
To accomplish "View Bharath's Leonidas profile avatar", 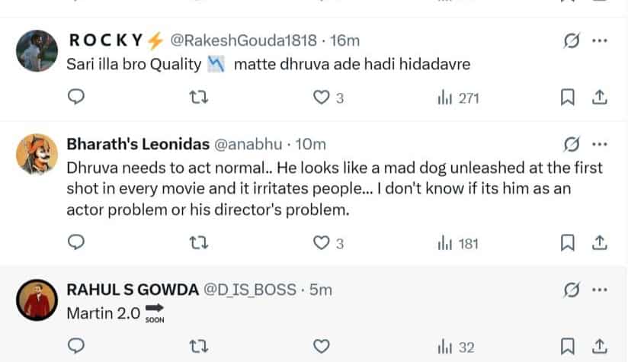I will tap(37, 155).
